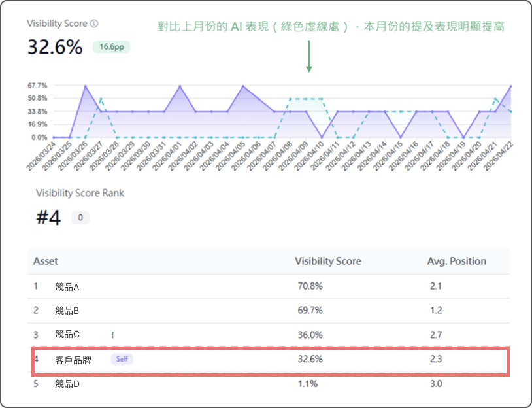Image resolution: width=532 pixels, height=408 pixels.
Task: Click the 50.8% y-axis label
Action: 38,99
